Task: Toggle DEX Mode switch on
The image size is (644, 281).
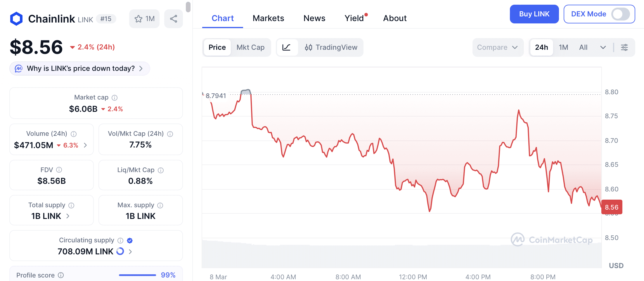Action: (x=620, y=14)
